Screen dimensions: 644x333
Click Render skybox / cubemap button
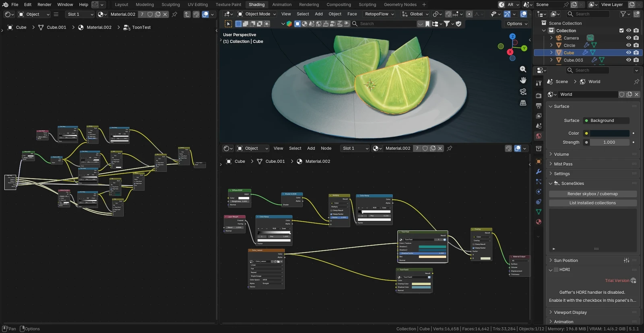592,194
